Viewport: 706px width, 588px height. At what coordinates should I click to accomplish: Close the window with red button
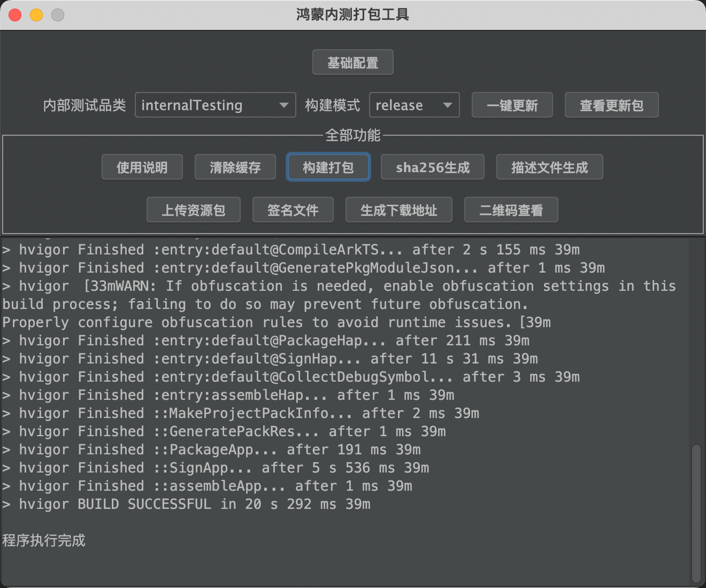(x=15, y=15)
